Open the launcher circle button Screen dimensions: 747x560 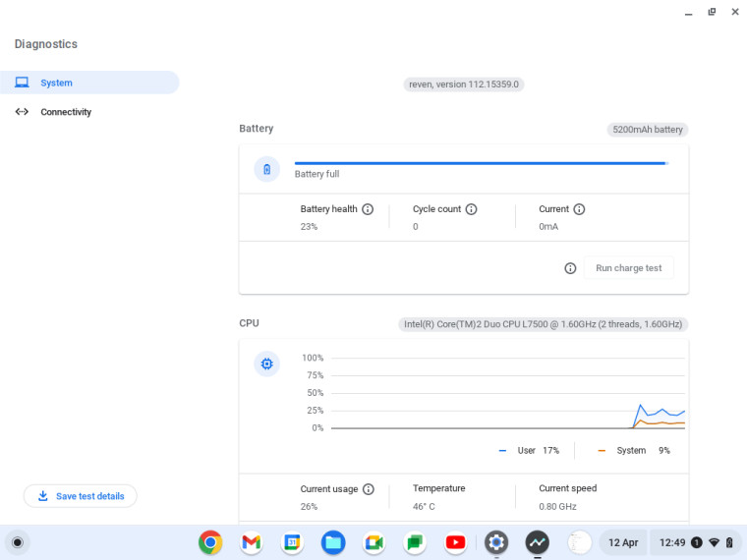17,542
